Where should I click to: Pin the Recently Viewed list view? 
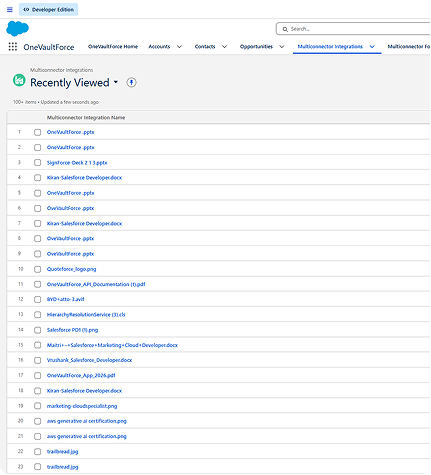pyautogui.click(x=131, y=82)
